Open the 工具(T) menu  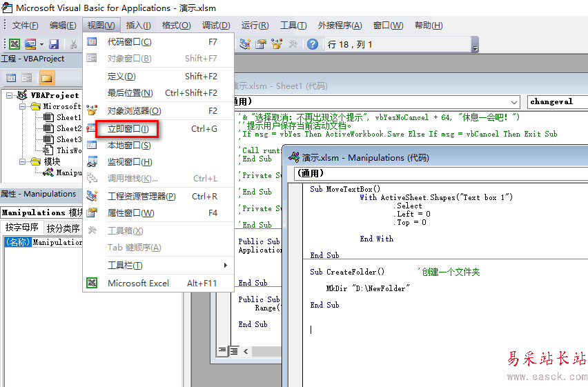[293, 25]
